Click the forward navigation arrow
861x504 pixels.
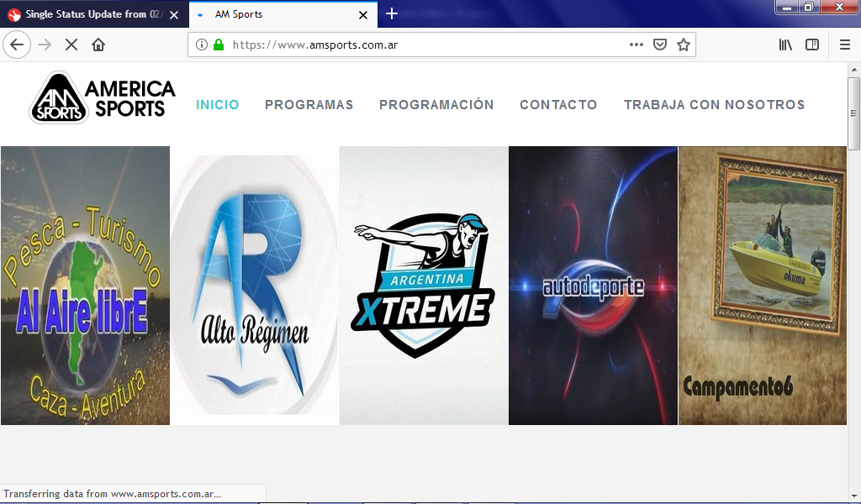(45, 45)
